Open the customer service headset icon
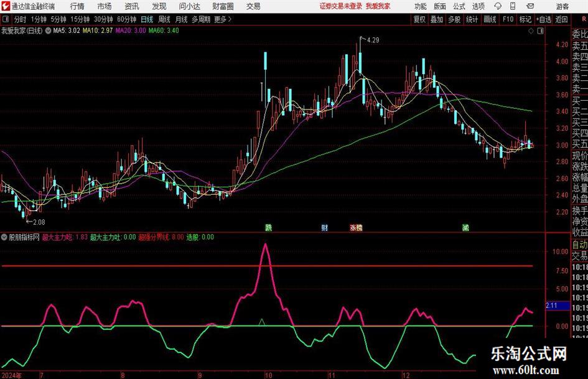Viewport: 588px width, 379px height. [x=498, y=6]
